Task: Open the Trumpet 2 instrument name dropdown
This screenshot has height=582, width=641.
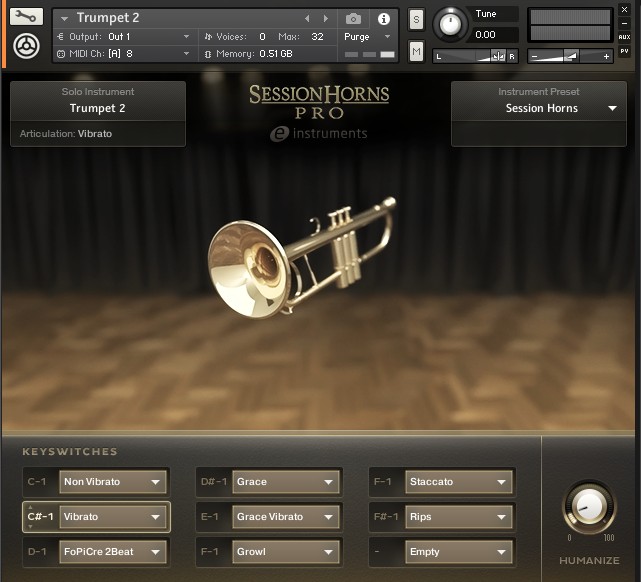Action: tap(64, 18)
